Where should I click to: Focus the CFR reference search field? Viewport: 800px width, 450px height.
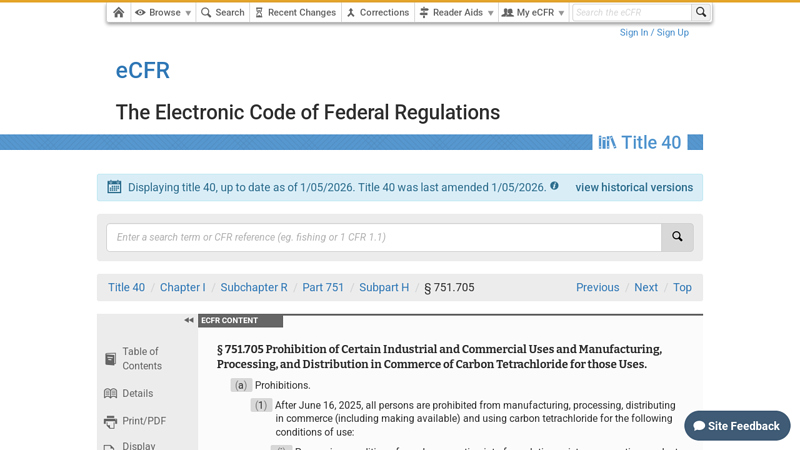[384, 237]
